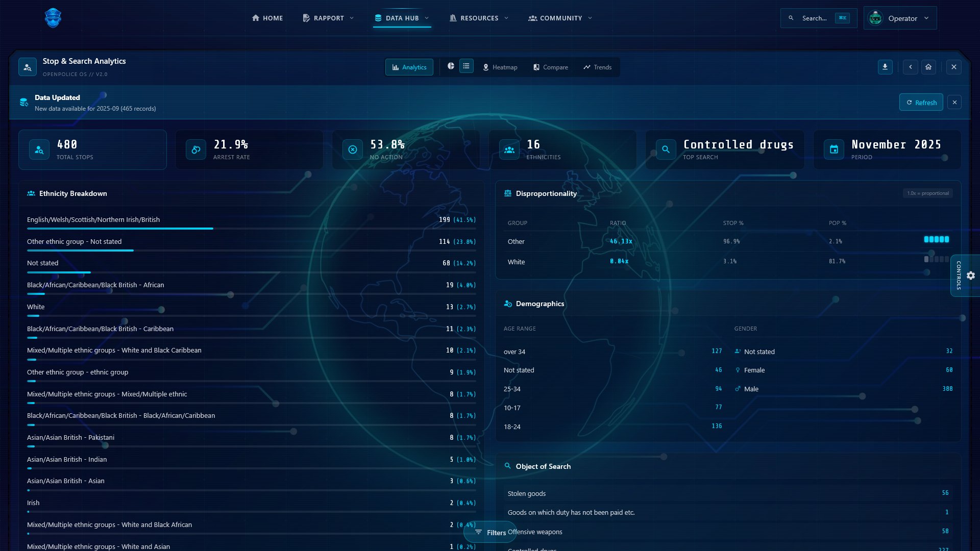Switch to the Heatmap tab

[x=500, y=67]
